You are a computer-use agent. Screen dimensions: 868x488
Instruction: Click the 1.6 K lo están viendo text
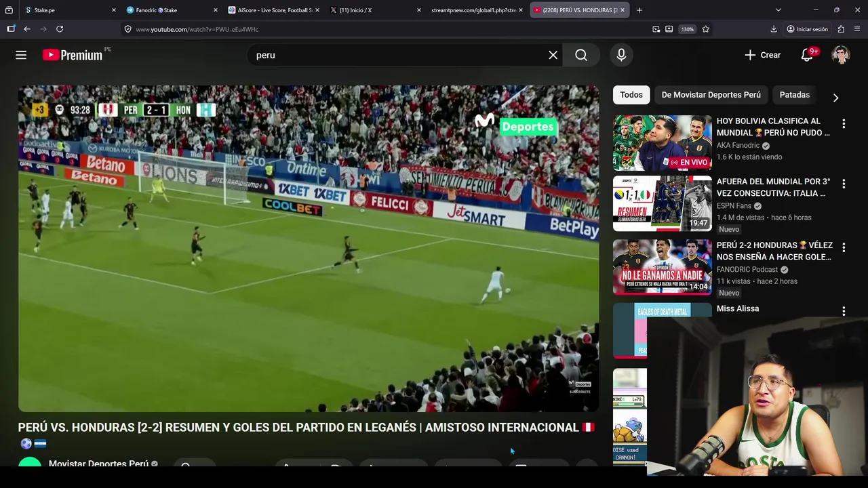(749, 157)
